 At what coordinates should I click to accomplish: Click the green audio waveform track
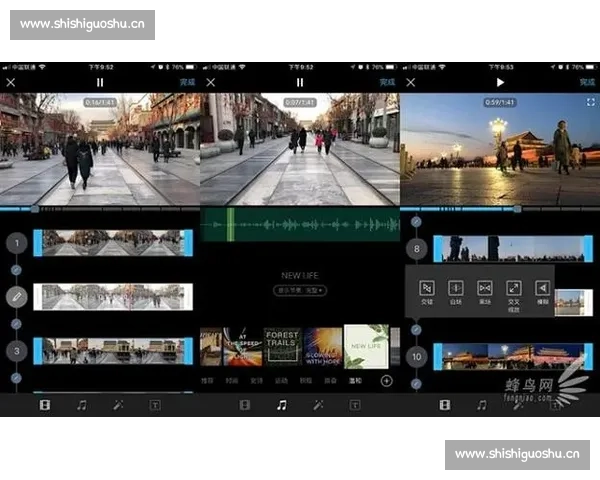point(300,225)
